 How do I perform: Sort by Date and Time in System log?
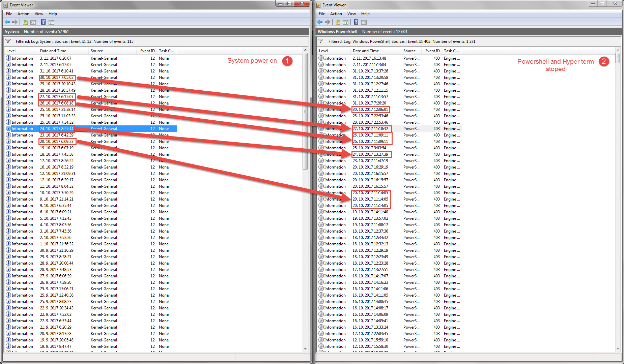point(63,51)
